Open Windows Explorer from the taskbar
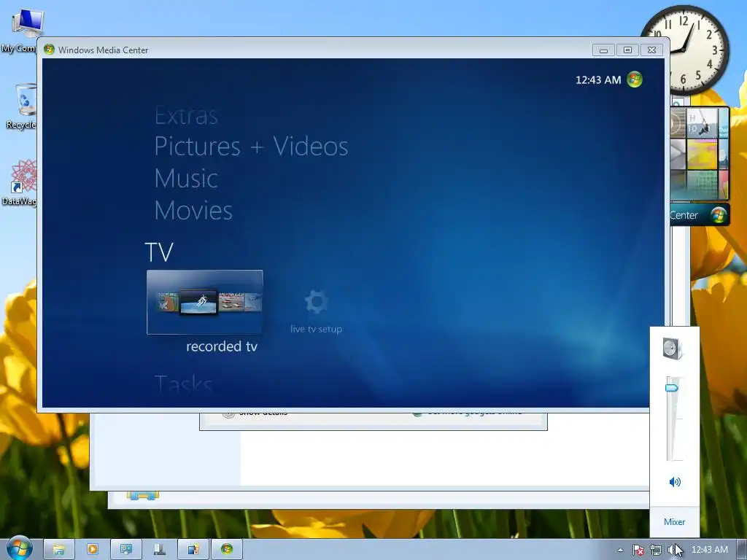 click(x=58, y=550)
